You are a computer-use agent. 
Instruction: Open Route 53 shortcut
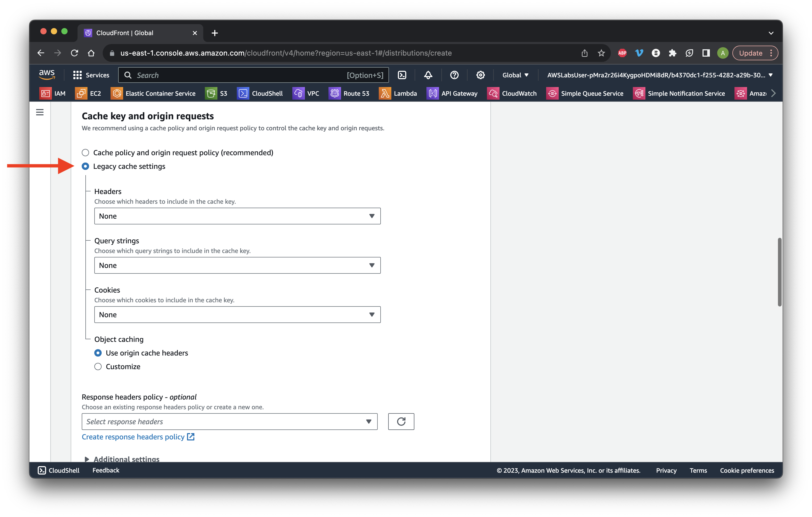click(349, 94)
